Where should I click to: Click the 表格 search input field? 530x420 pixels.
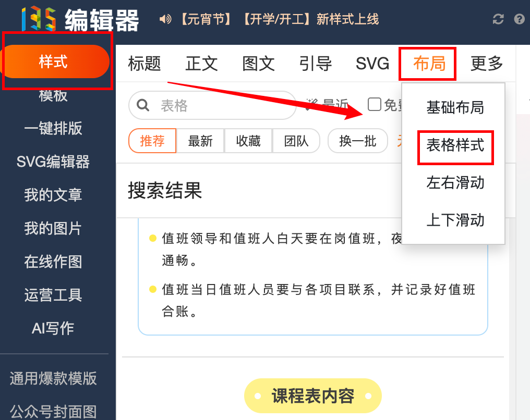click(213, 105)
